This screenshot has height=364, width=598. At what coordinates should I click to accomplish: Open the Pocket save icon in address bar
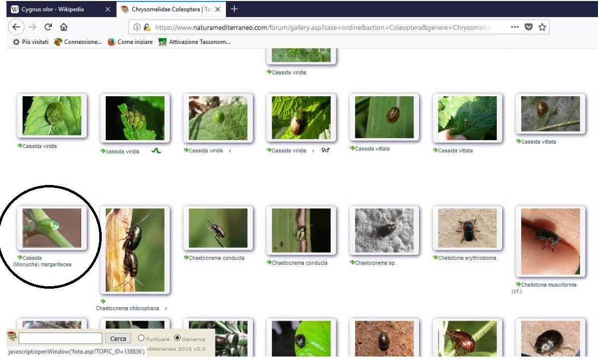click(529, 27)
